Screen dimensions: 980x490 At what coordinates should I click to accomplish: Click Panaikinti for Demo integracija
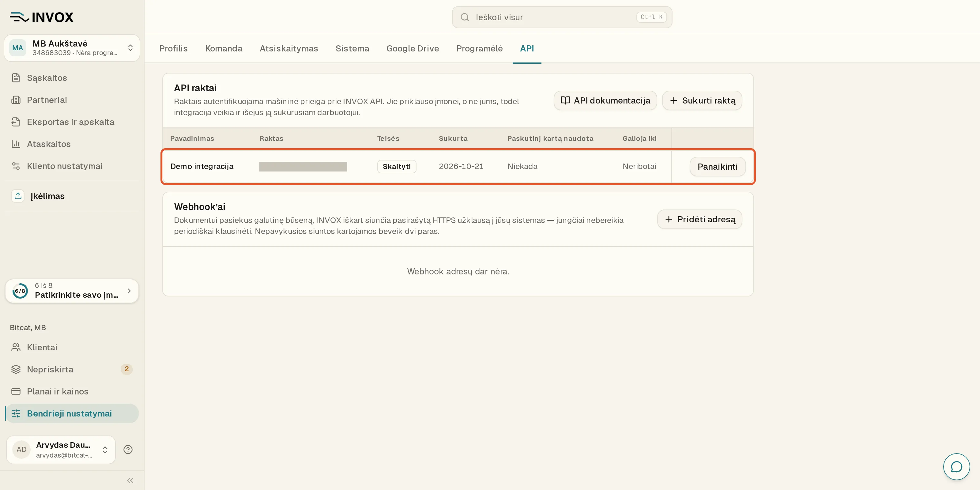coord(718,167)
